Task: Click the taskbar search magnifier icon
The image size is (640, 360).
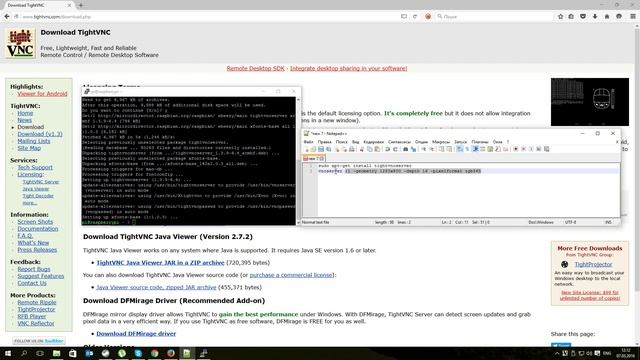Action: click(24, 353)
